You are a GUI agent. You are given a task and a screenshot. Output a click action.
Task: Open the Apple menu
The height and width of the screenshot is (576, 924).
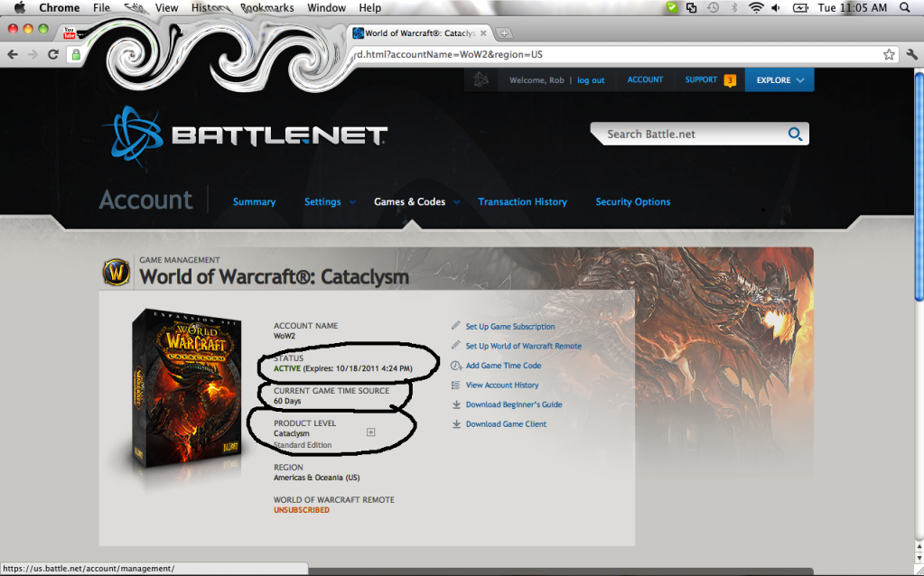(20, 7)
